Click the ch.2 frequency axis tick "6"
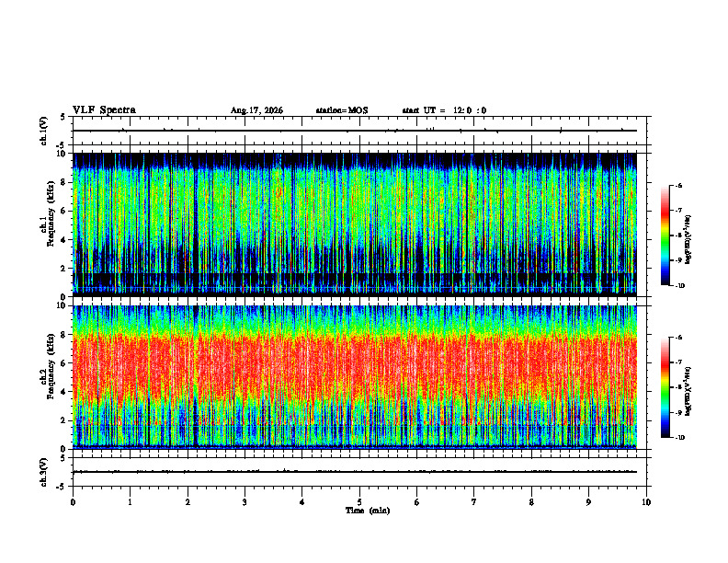 pos(64,363)
